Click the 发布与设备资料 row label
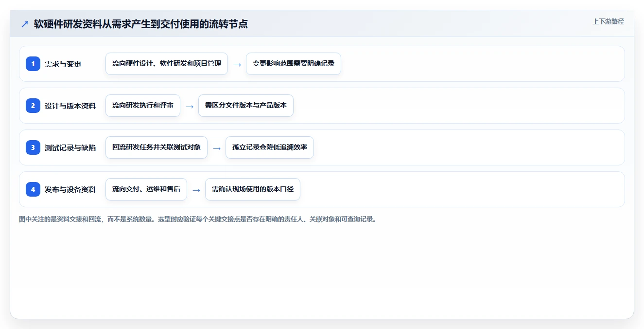 coord(70,189)
